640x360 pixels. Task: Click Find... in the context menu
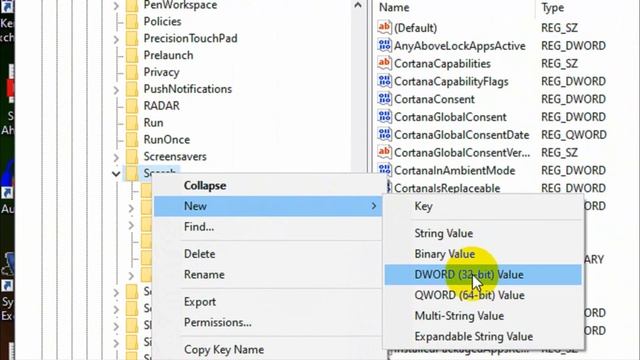click(268, 227)
